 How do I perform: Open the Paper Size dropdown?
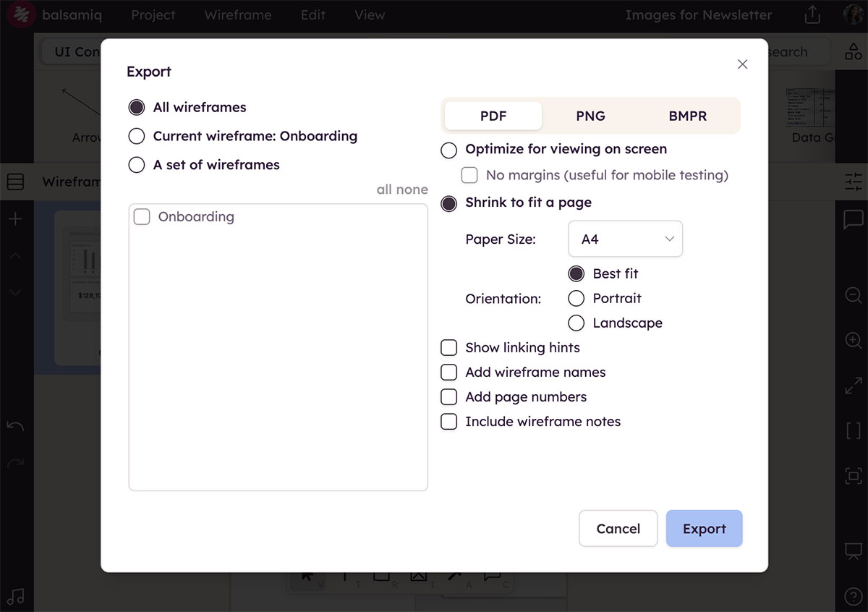coord(625,239)
